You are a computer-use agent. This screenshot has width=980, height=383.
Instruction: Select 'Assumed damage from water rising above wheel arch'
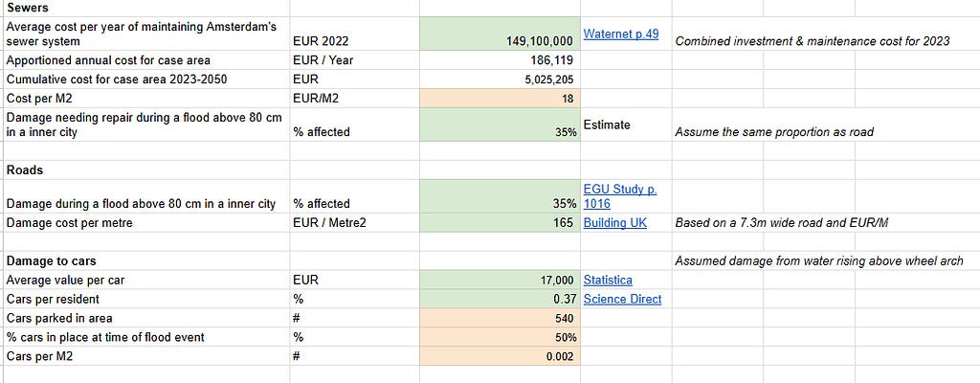[819, 261]
